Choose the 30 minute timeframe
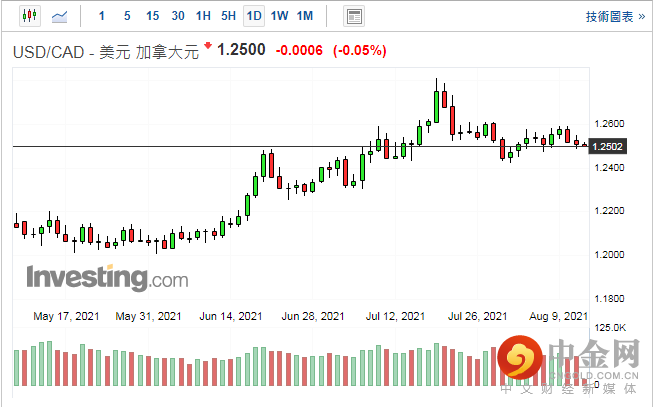 point(178,16)
